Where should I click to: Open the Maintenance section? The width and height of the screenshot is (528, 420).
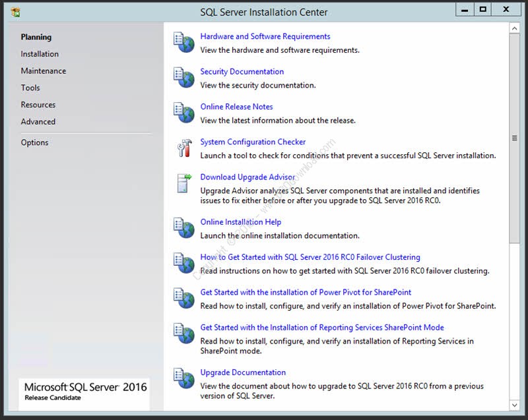pyautogui.click(x=44, y=71)
